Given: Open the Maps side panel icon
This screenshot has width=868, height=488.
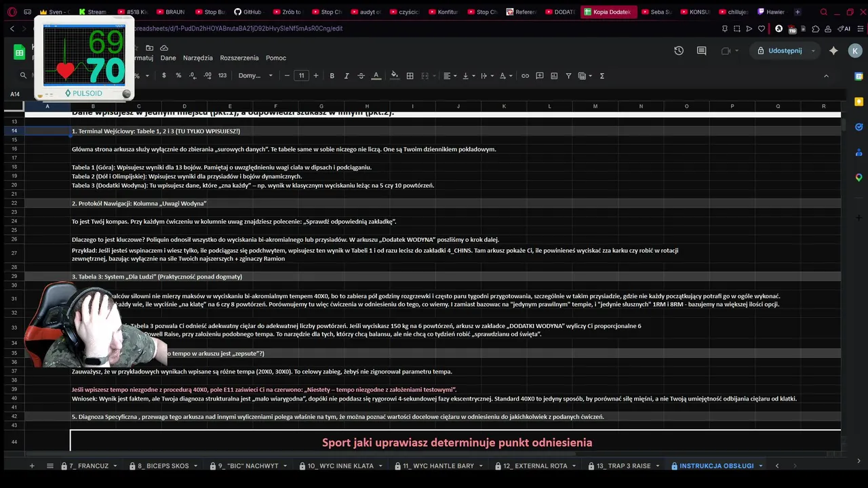Looking at the screenshot, I should pos(859,177).
